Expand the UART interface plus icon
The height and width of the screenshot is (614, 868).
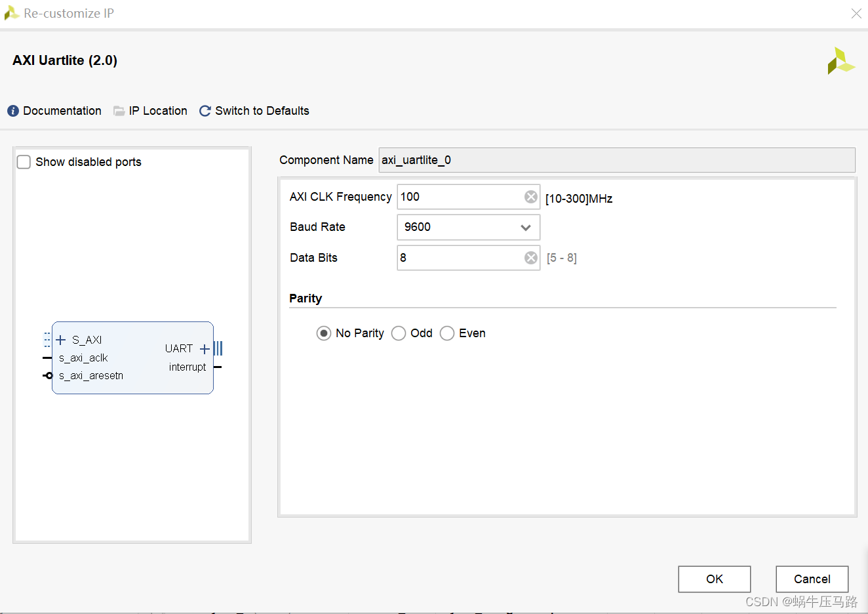pos(205,348)
